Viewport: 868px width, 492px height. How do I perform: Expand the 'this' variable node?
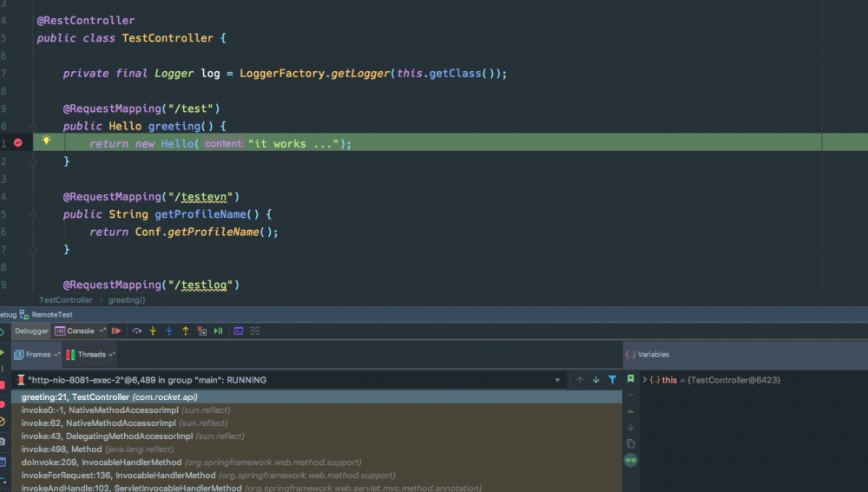click(x=645, y=380)
